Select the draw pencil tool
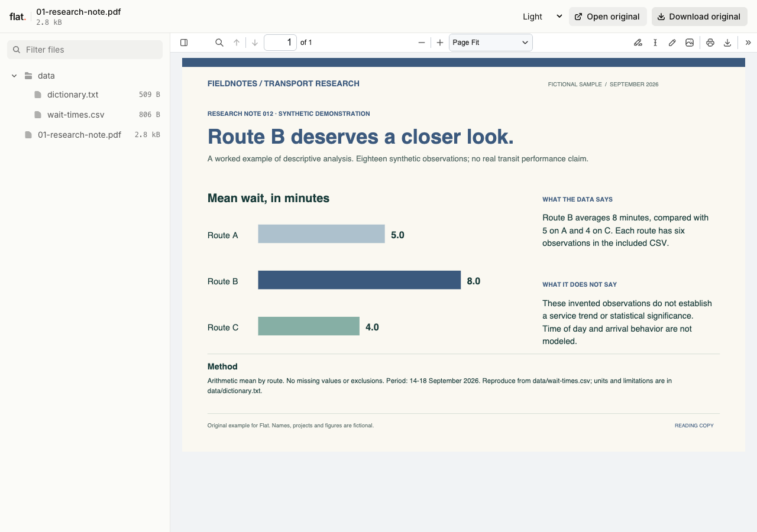Viewport: 757px width, 532px height. [672, 43]
